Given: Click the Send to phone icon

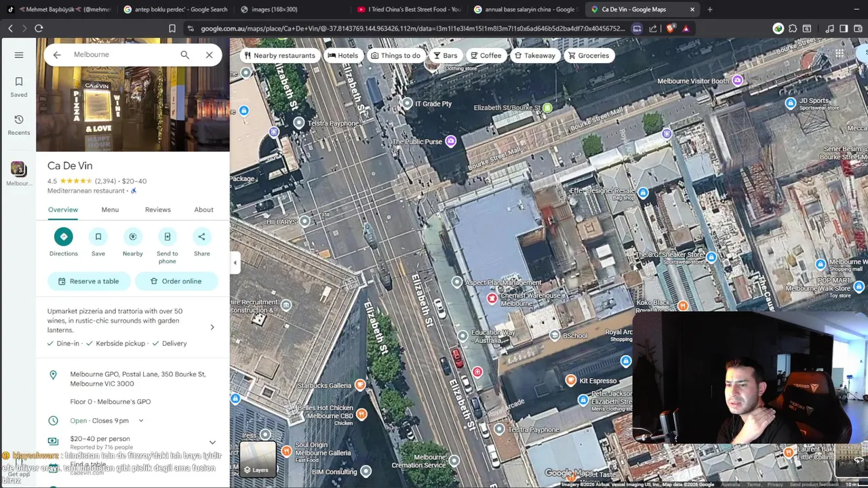Looking at the screenshot, I should pyautogui.click(x=167, y=237).
